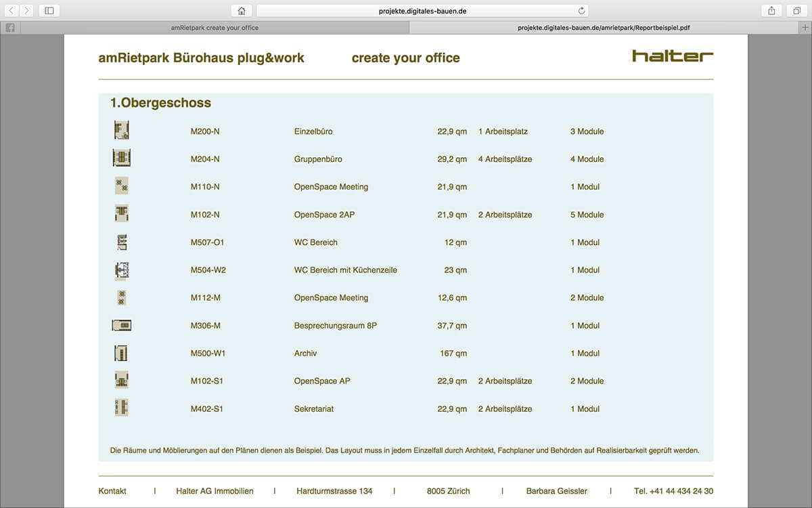
Task: Click the halter logo in header
Action: [x=672, y=56]
